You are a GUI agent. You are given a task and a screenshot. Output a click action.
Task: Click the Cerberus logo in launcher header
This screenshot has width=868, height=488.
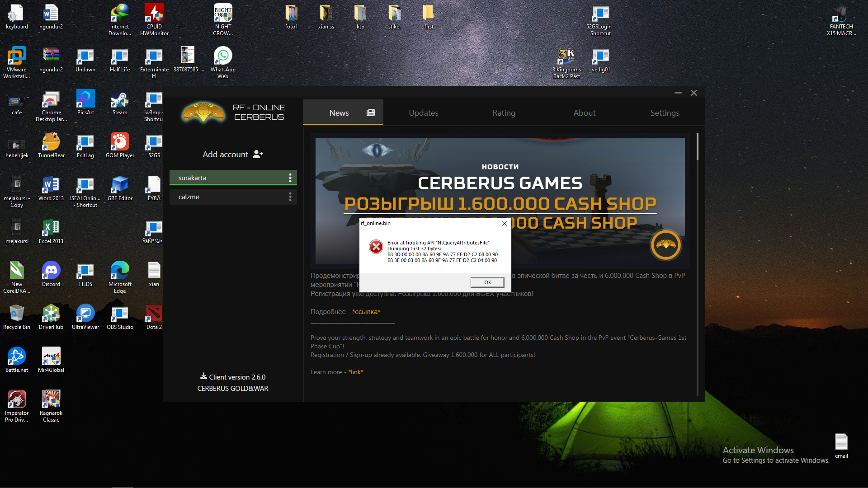203,112
